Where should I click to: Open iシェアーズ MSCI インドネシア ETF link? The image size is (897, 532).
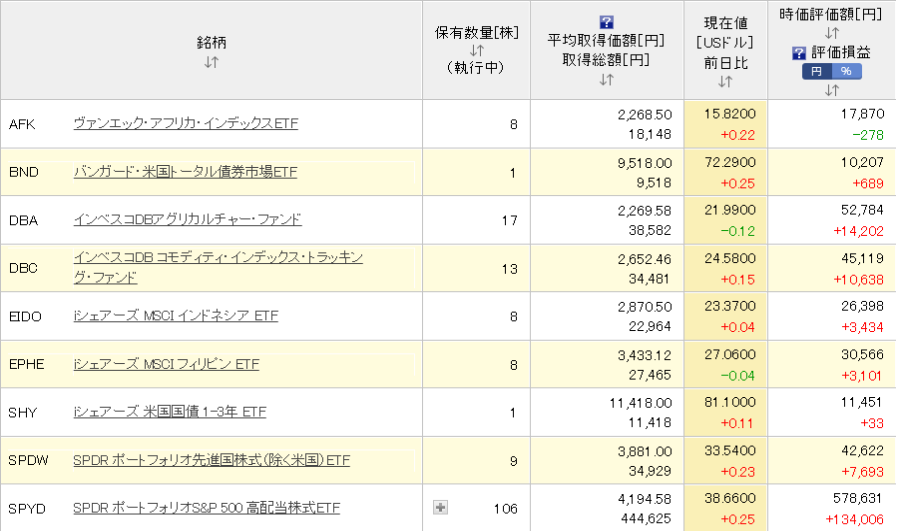[x=175, y=316]
